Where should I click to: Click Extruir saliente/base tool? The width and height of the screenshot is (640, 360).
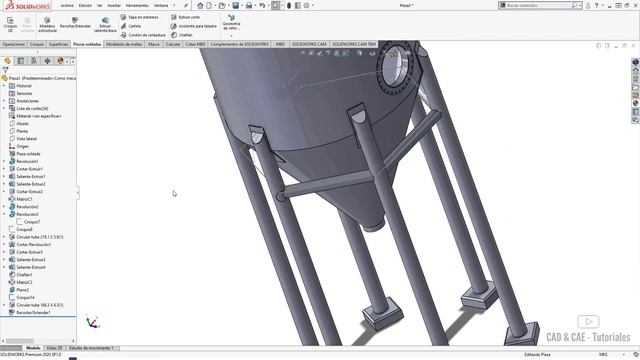(x=105, y=24)
